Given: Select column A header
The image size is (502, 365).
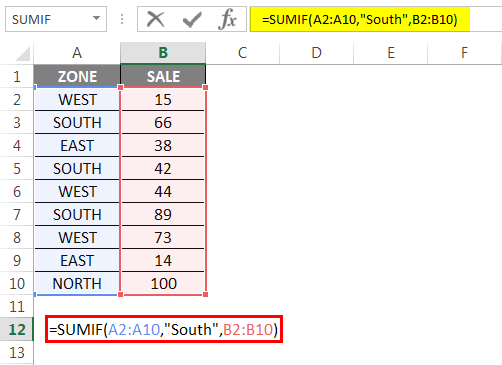Looking at the screenshot, I should point(77,53).
